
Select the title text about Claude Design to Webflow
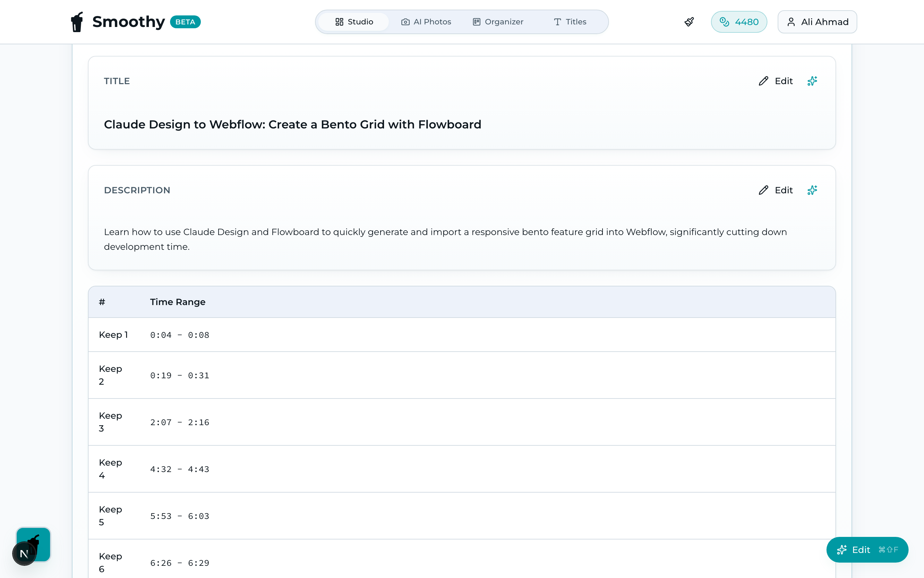click(293, 125)
